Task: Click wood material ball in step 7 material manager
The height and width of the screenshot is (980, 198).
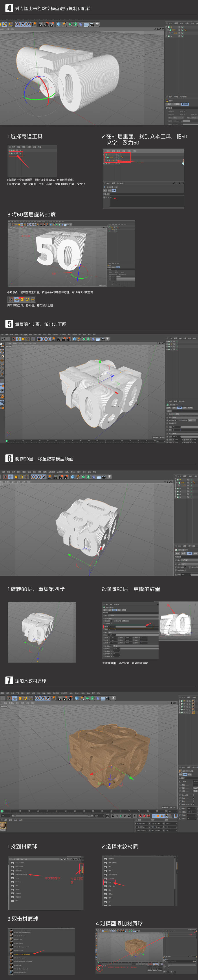Action: (3, 826)
